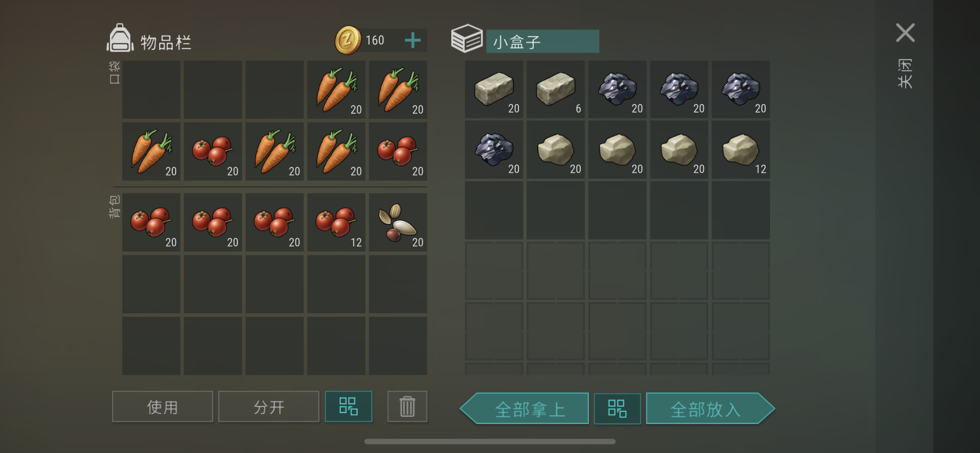
Task: Select the seeds item in backpack
Action: pos(398,222)
